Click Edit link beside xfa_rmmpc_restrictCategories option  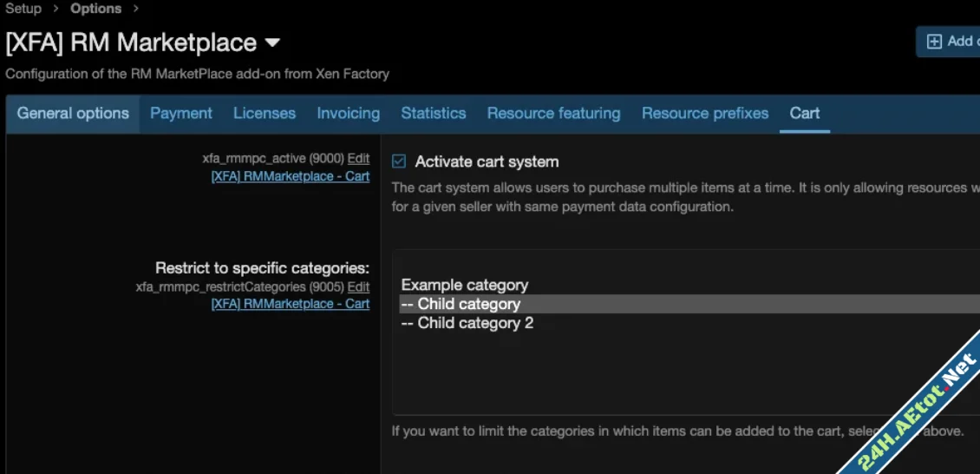358,286
